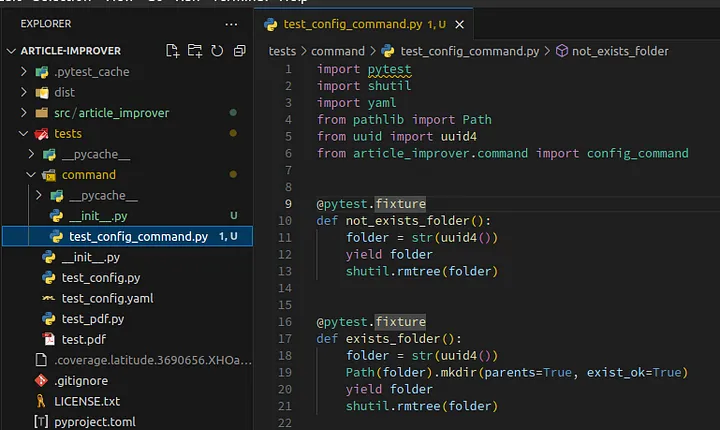Expand __pycache__ folder inside command
The width and height of the screenshot is (720, 430).
click(x=39, y=196)
